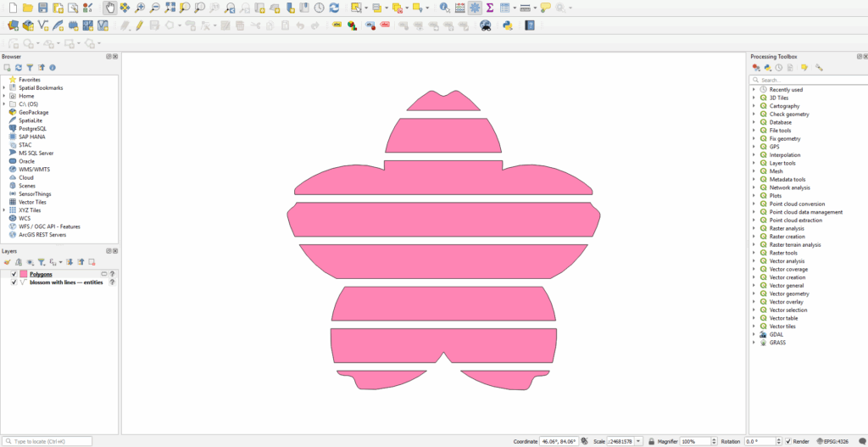Expand the Raster analysis toolbox group
This screenshot has width=868, height=447.
754,228
